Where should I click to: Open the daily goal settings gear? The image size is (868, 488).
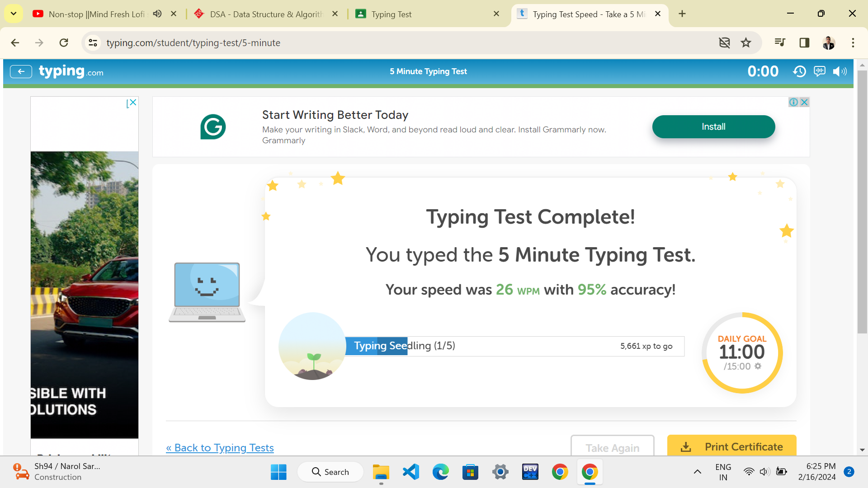pyautogui.click(x=758, y=366)
